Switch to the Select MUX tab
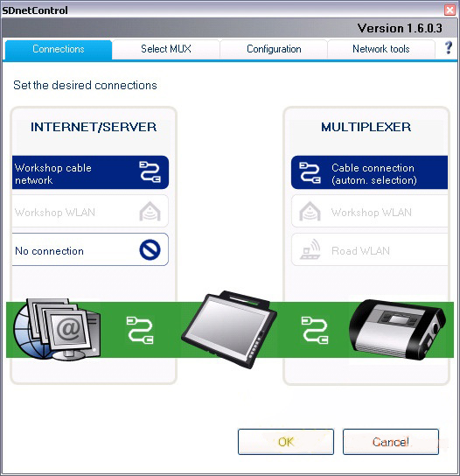The width and height of the screenshot is (460, 476). [166, 49]
